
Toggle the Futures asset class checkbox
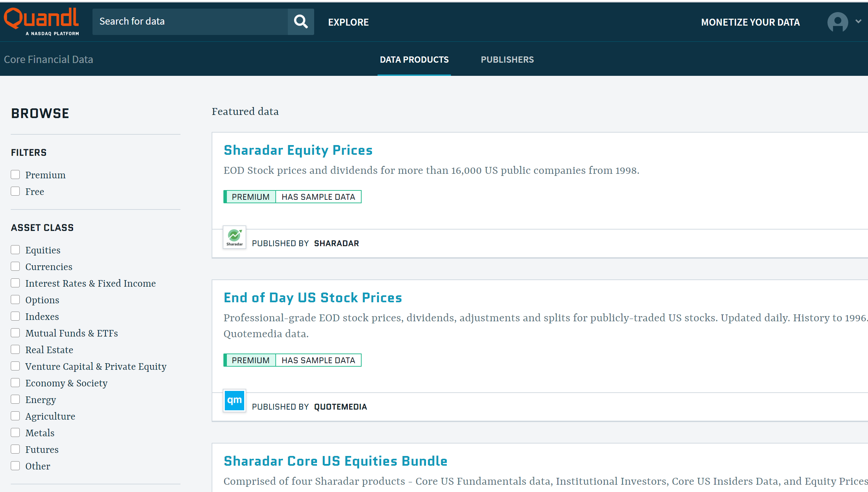pyautogui.click(x=15, y=449)
